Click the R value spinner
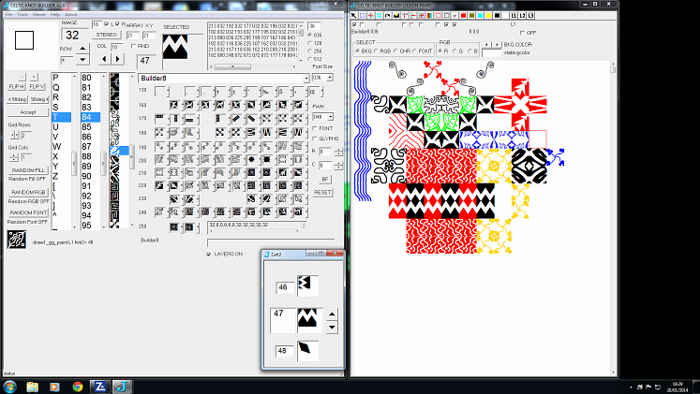Image resolution: width=700 pixels, height=394 pixels. pyautogui.click(x=338, y=152)
